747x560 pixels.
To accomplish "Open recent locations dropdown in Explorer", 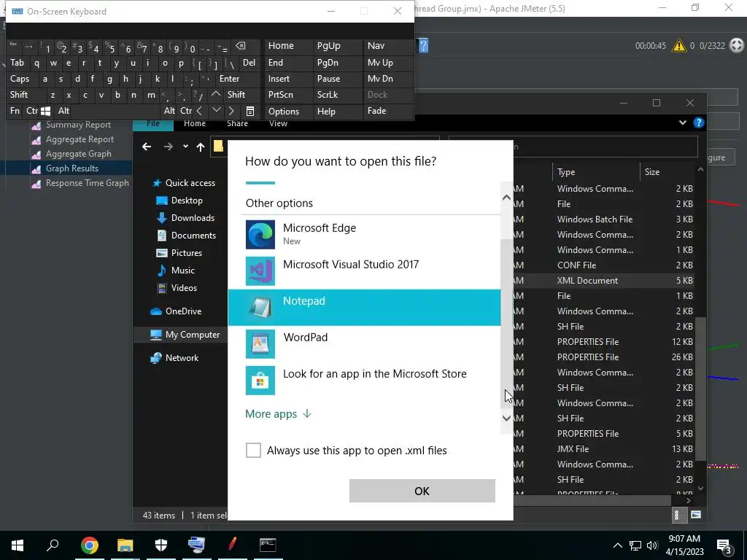I will tap(185, 147).
